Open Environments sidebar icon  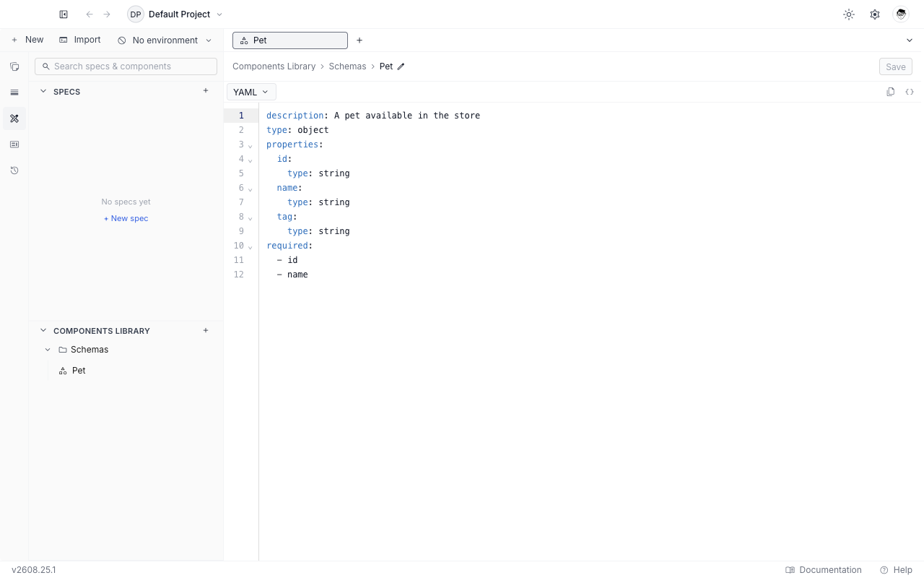pyautogui.click(x=14, y=92)
